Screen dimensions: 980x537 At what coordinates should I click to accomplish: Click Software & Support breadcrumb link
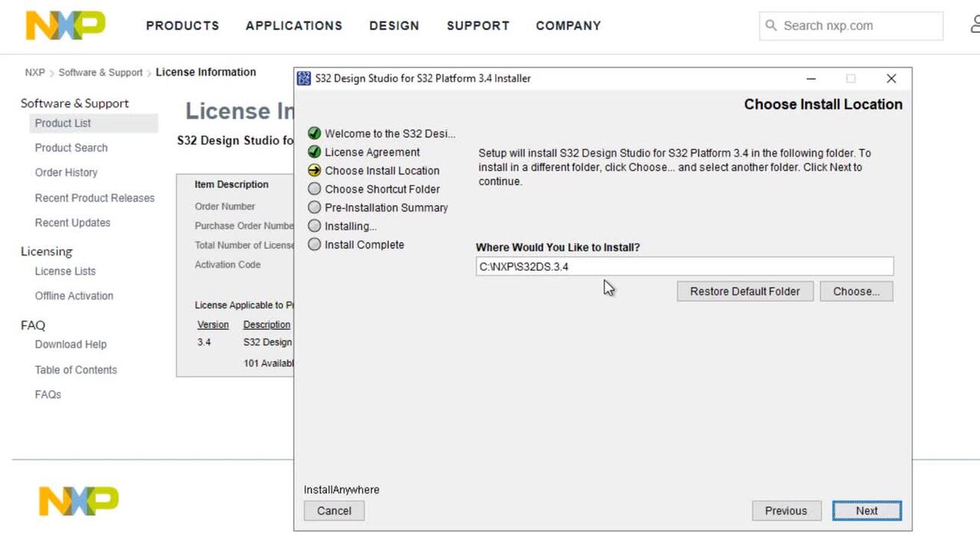100,73
